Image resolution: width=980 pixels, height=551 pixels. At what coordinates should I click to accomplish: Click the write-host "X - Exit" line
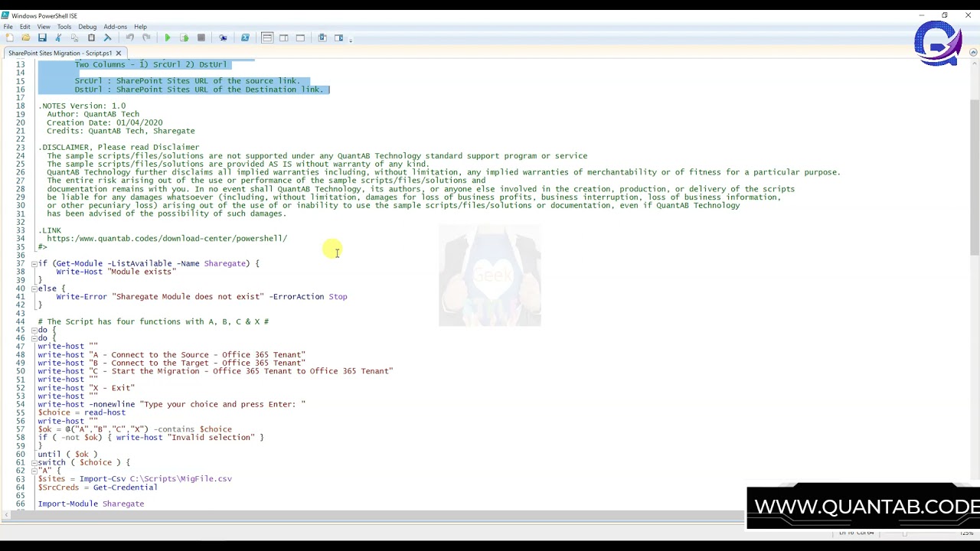(86, 388)
